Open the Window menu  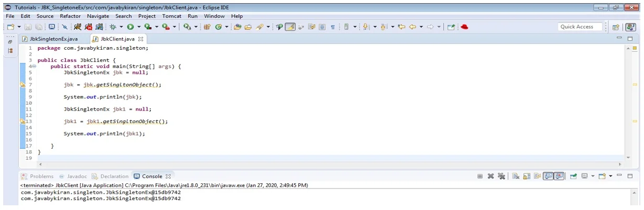pyautogui.click(x=214, y=16)
